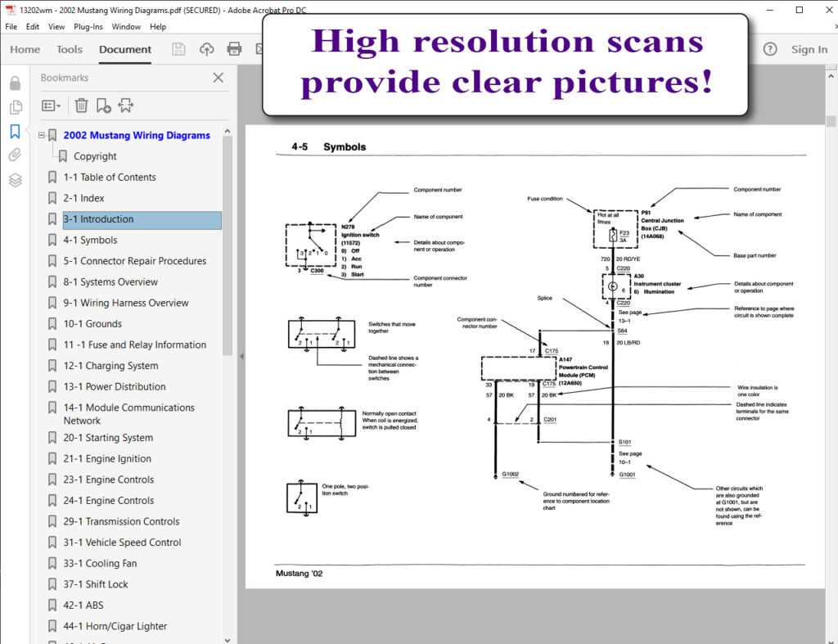The width and height of the screenshot is (838, 644).
Task: Open the 37-1 Shift Lock bookmark
Action: 96,584
